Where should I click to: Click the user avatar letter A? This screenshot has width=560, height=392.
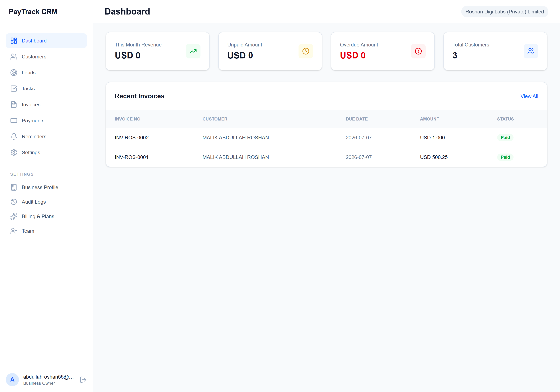(x=12, y=379)
